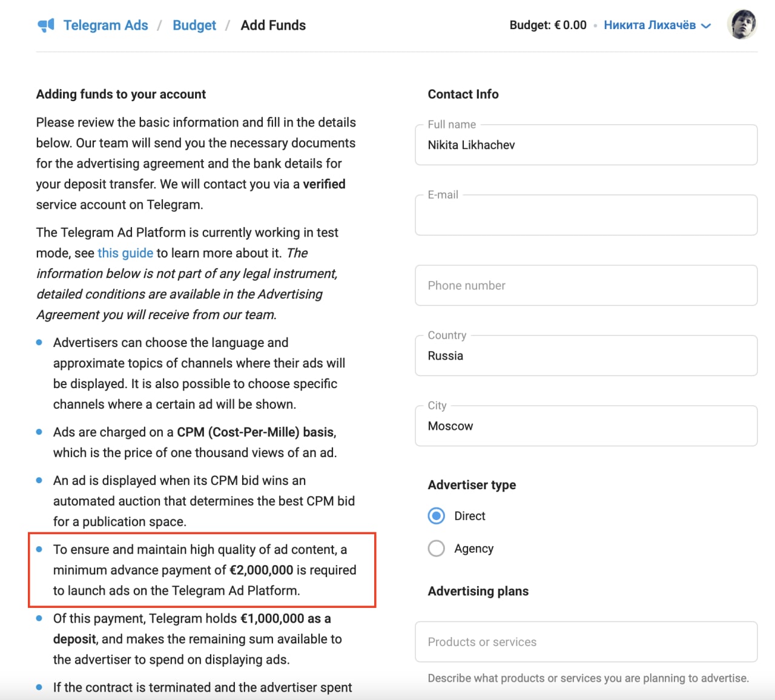Click the account dropdown chevron arrow
This screenshot has width=775, height=700.
tap(706, 26)
